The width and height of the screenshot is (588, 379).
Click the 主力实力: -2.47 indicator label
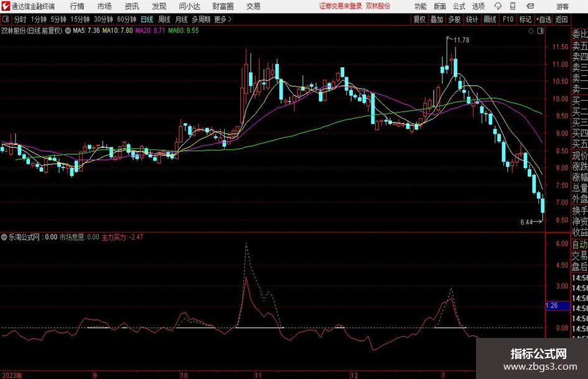pyautogui.click(x=122, y=236)
